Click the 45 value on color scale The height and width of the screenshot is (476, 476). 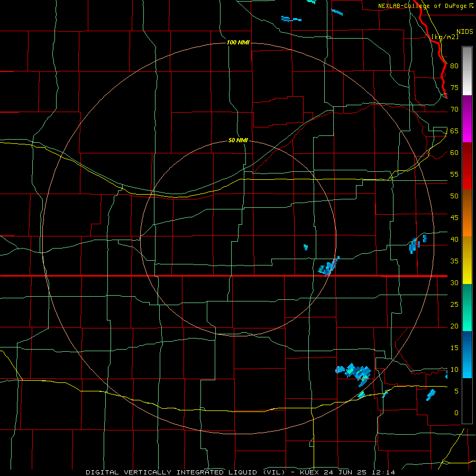click(x=454, y=218)
